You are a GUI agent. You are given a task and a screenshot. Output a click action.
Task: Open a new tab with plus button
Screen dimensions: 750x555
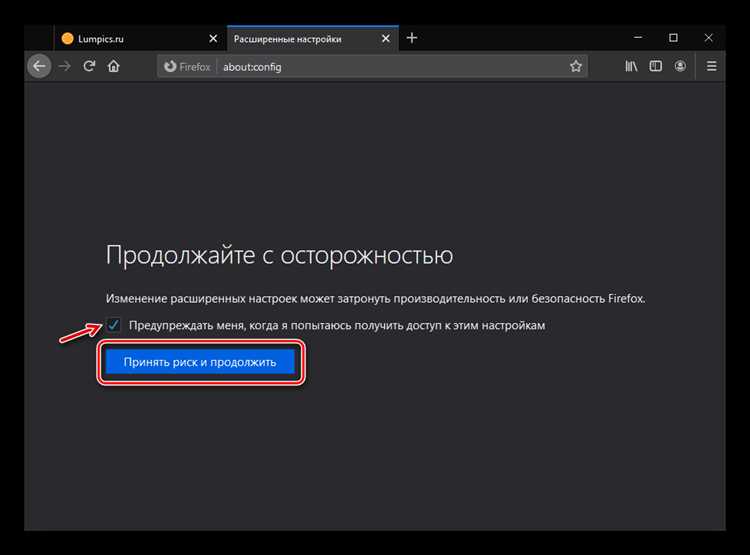point(412,38)
